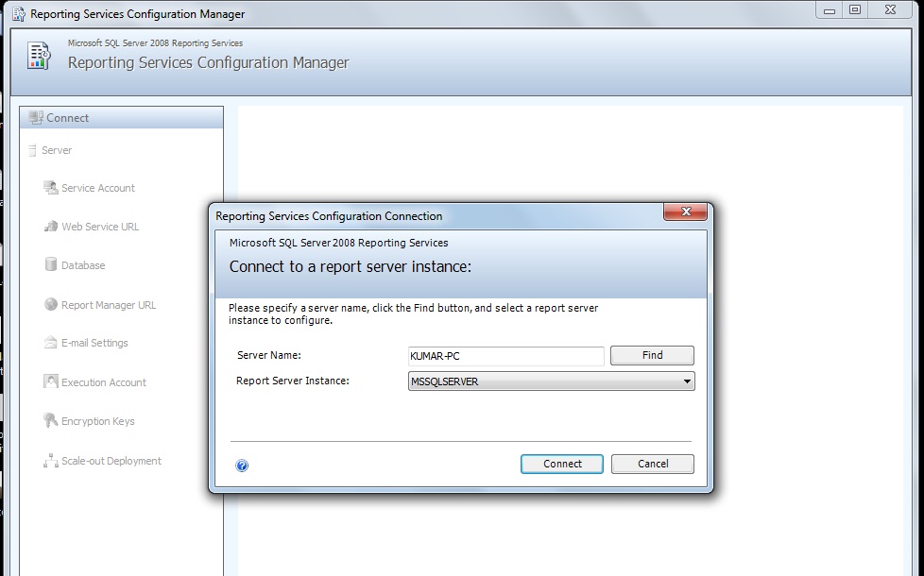The image size is (924, 576).
Task: Open E-mail Settings using its envelope icon
Action: (49, 343)
